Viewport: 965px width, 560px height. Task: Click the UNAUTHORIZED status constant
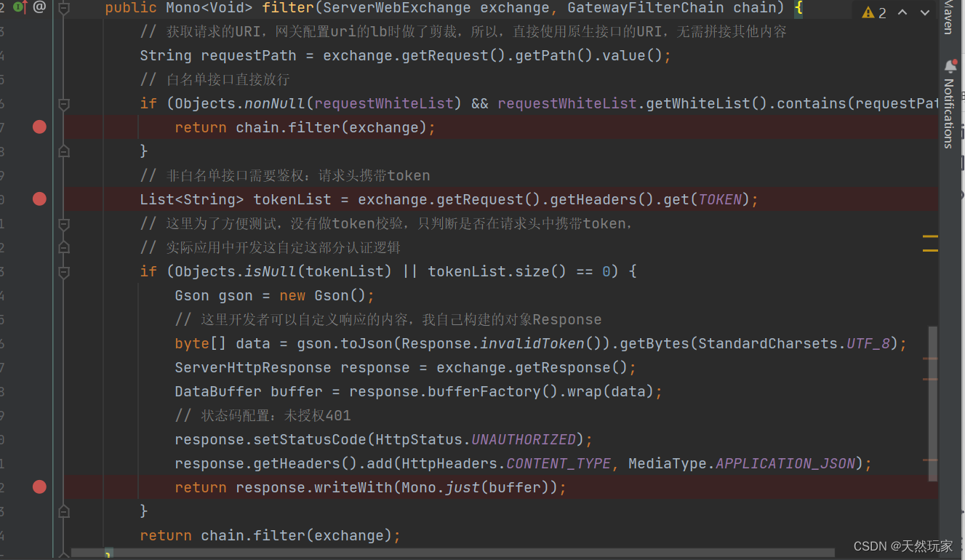pyautogui.click(x=524, y=440)
